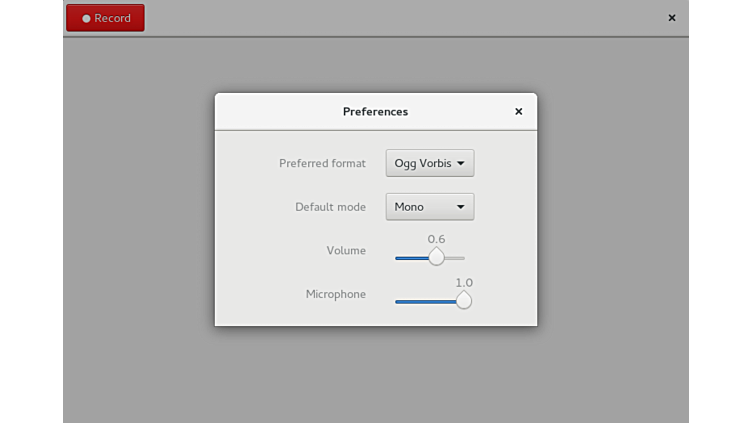Click the filled blue Microphone slider track

pyautogui.click(x=425, y=301)
